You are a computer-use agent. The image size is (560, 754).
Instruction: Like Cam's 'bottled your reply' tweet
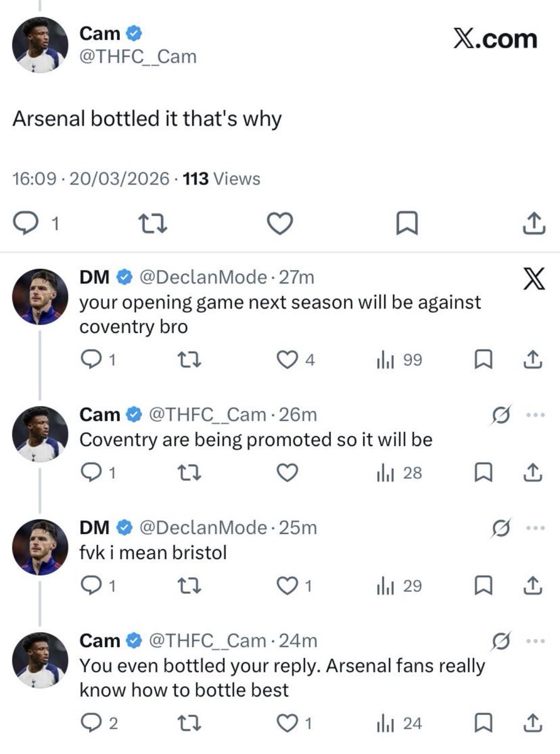(287, 723)
